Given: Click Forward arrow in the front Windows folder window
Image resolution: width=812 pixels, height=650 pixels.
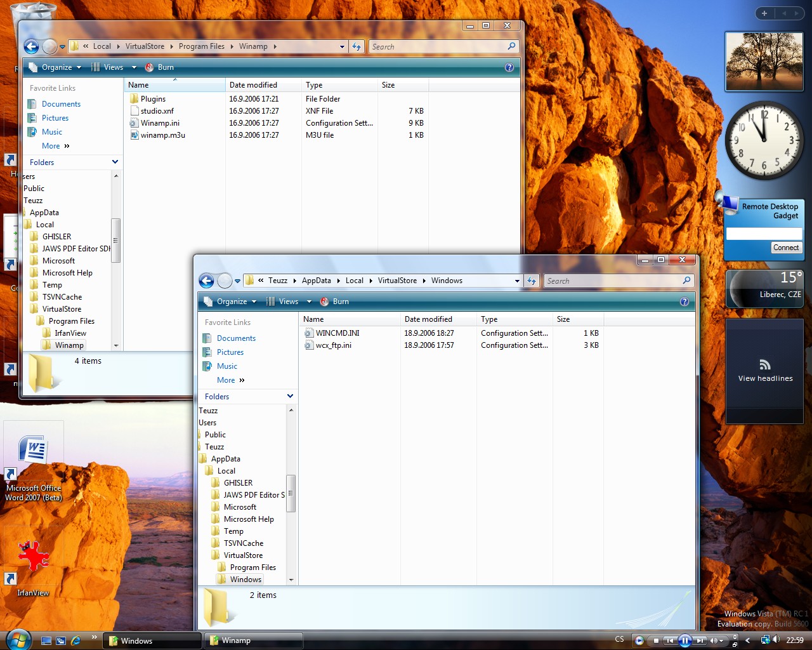Looking at the screenshot, I should [225, 281].
